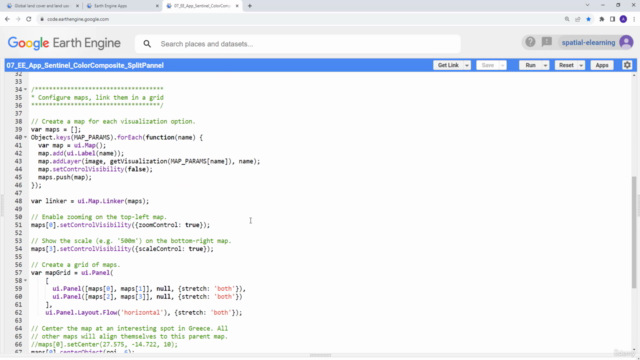Expand the Run dropdown arrow
Screen dimensions: 640x360
pos(545,65)
